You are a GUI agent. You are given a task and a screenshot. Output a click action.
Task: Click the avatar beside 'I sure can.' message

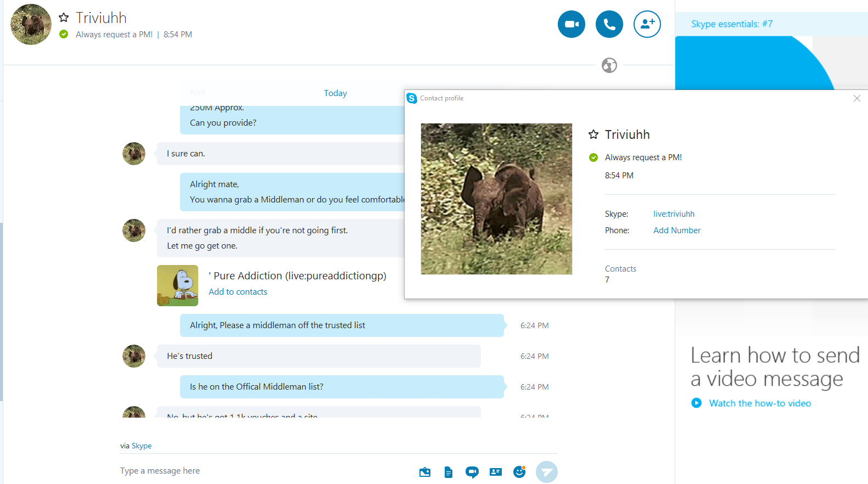coord(134,154)
